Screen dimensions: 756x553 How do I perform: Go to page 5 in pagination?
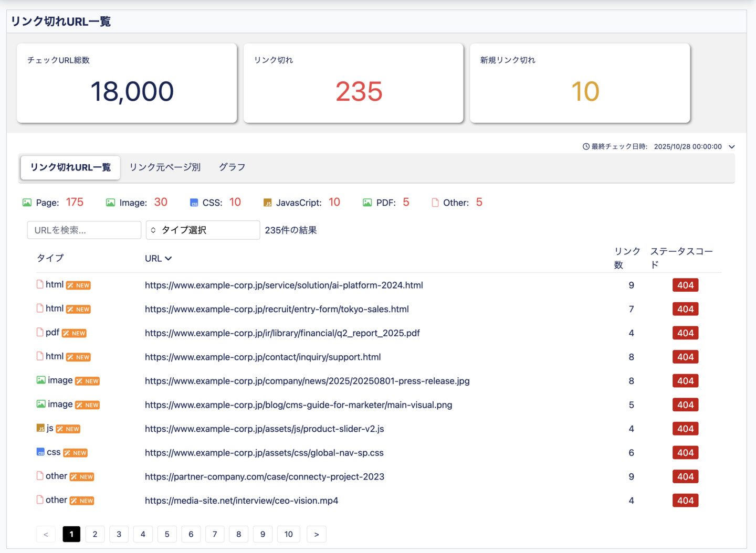pos(167,534)
